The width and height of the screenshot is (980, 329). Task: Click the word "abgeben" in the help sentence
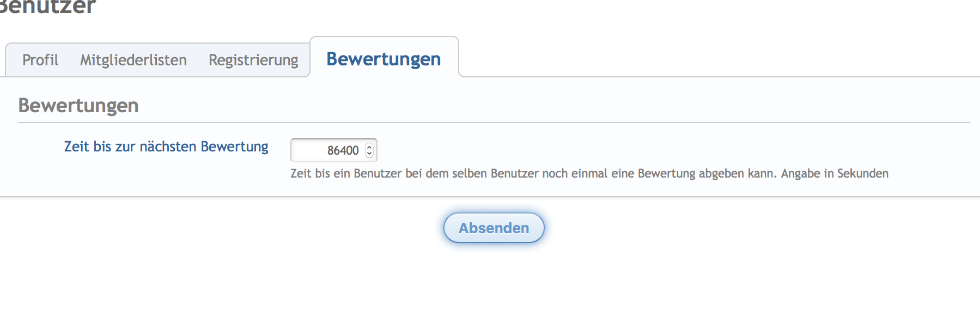[720, 174]
